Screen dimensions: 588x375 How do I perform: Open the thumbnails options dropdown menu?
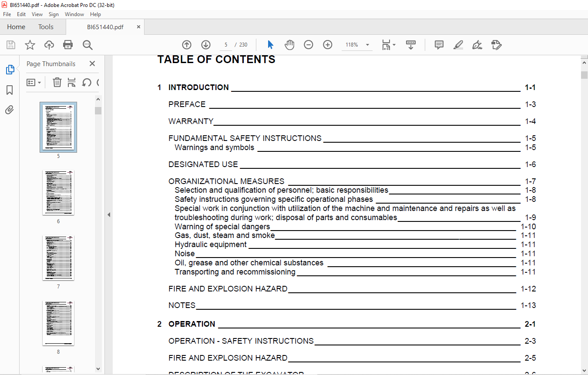coord(34,82)
